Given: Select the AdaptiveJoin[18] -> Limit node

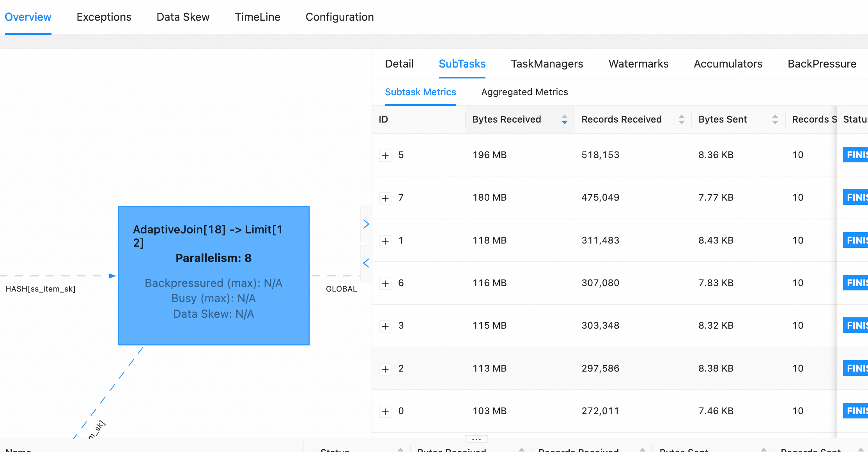Looking at the screenshot, I should tap(213, 275).
